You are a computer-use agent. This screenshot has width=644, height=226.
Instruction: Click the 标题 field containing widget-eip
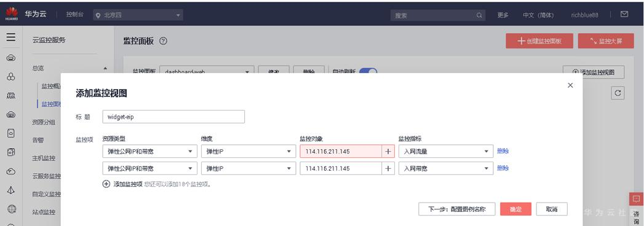(173, 117)
